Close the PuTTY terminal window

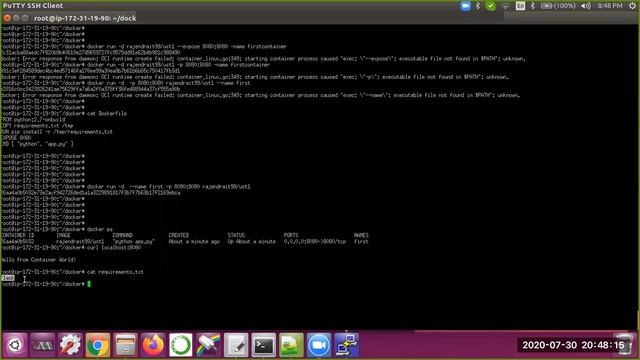(x=7, y=18)
